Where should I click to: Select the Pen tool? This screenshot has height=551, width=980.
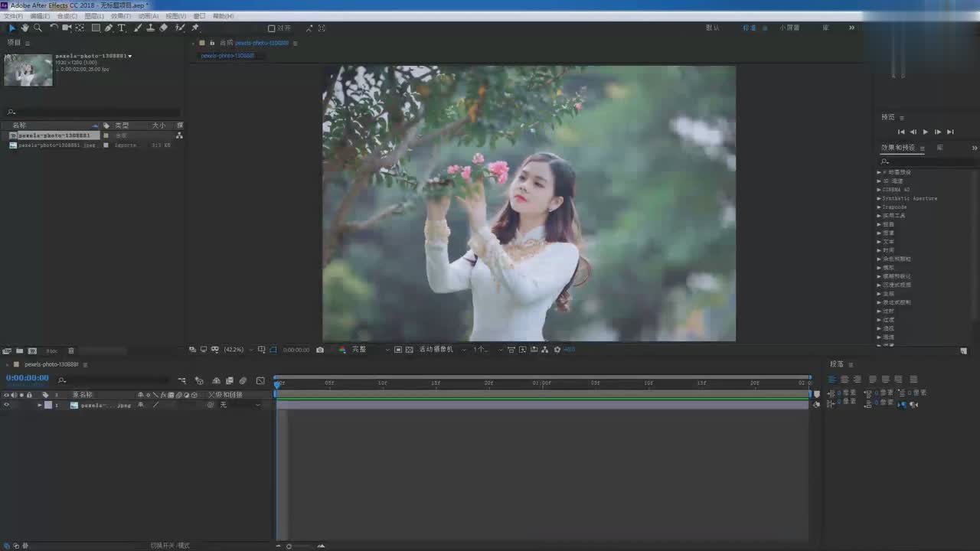[109, 28]
